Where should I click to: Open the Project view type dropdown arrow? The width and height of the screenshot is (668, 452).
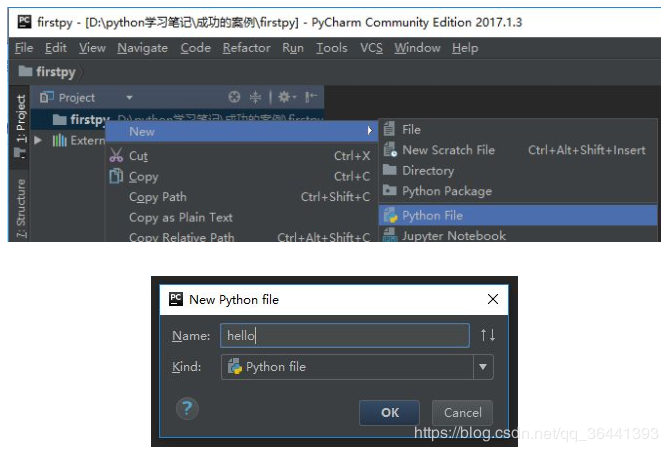pos(129,98)
